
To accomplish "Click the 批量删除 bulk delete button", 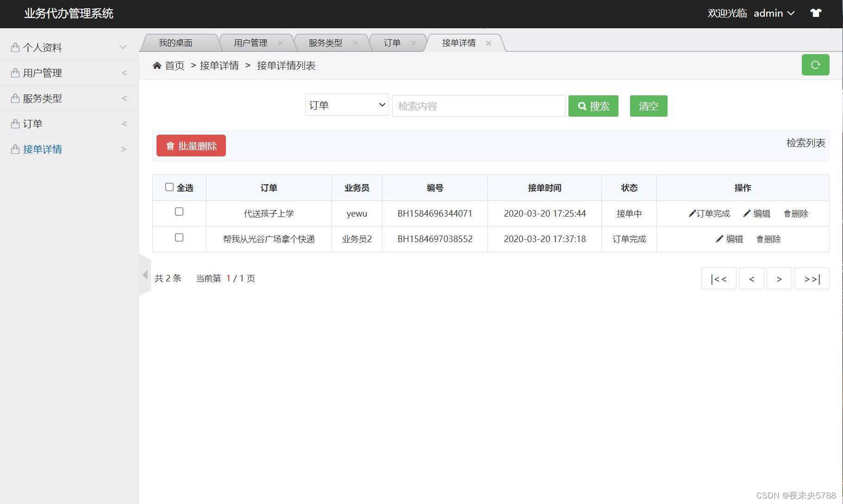I will pos(191,146).
